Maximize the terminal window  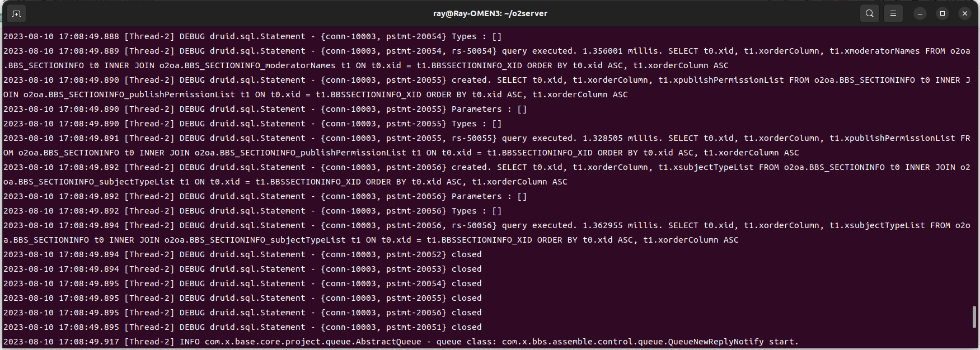943,13
